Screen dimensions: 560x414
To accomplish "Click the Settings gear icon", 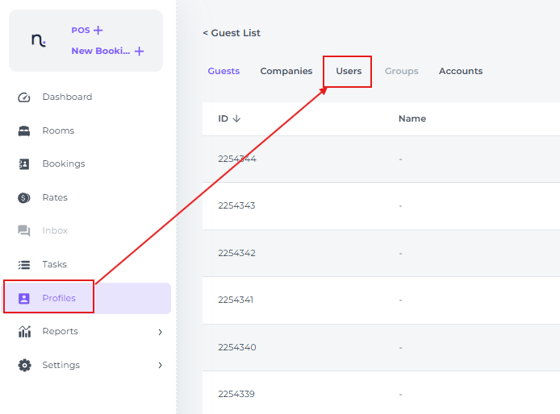I will [24, 365].
